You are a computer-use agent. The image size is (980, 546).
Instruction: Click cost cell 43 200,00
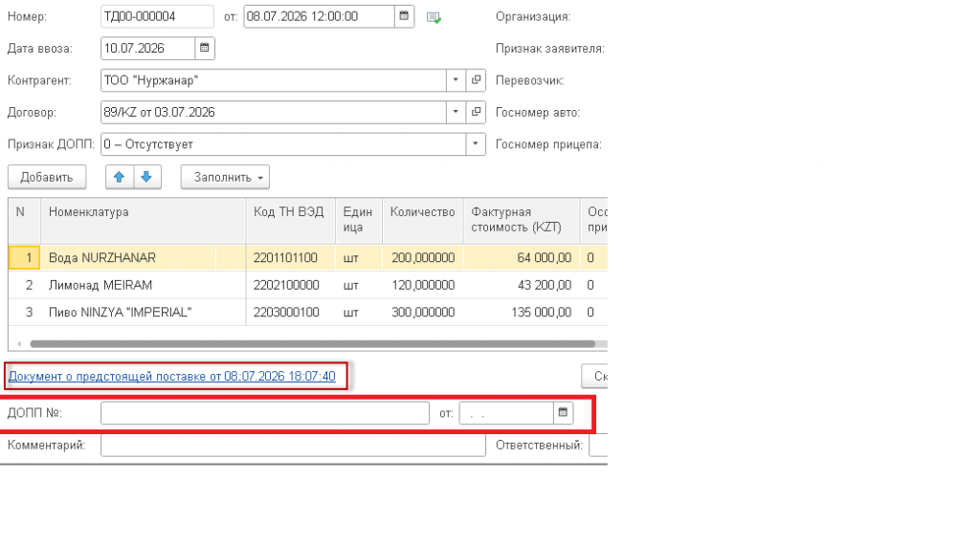pos(522,285)
